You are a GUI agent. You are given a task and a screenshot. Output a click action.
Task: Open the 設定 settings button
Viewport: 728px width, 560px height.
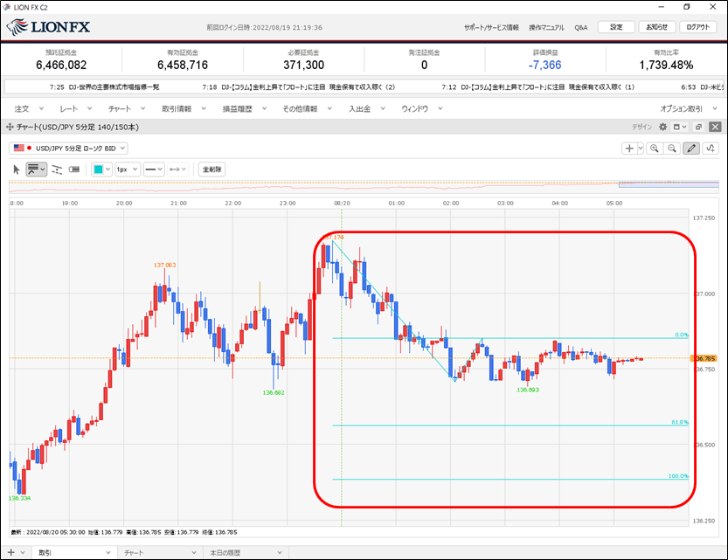click(x=616, y=27)
